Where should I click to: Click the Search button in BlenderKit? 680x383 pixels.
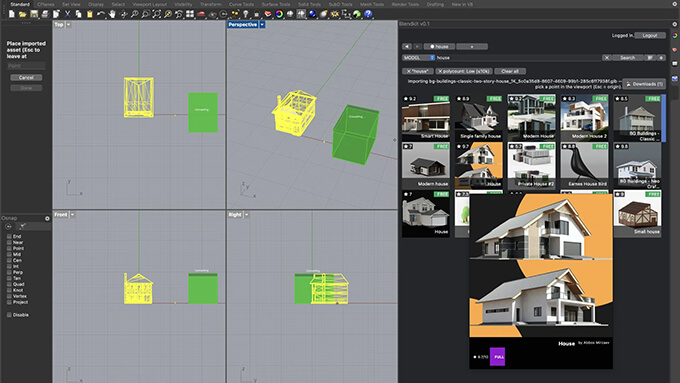[627, 58]
